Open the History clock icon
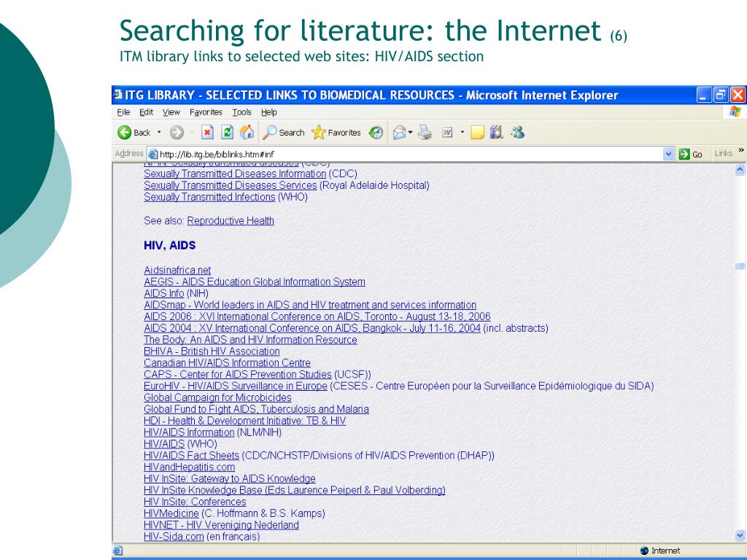The width and height of the screenshot is (747, 560). pos(376,133)
